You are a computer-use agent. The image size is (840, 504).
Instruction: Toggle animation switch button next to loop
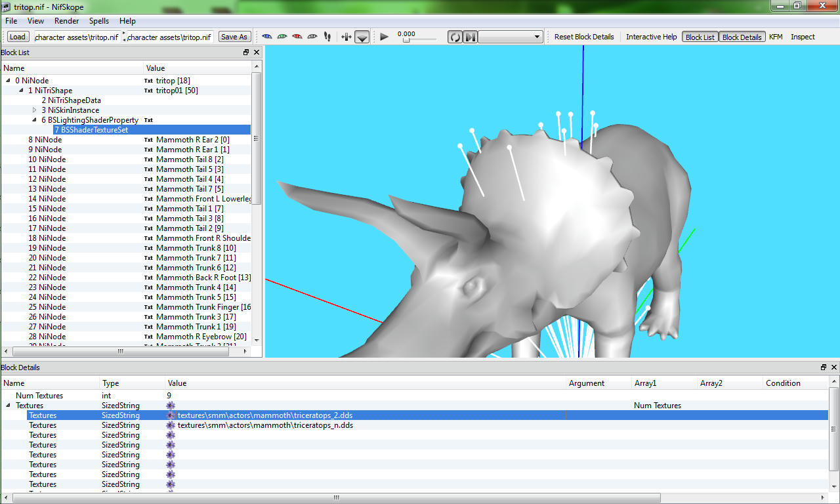point(470,37)
